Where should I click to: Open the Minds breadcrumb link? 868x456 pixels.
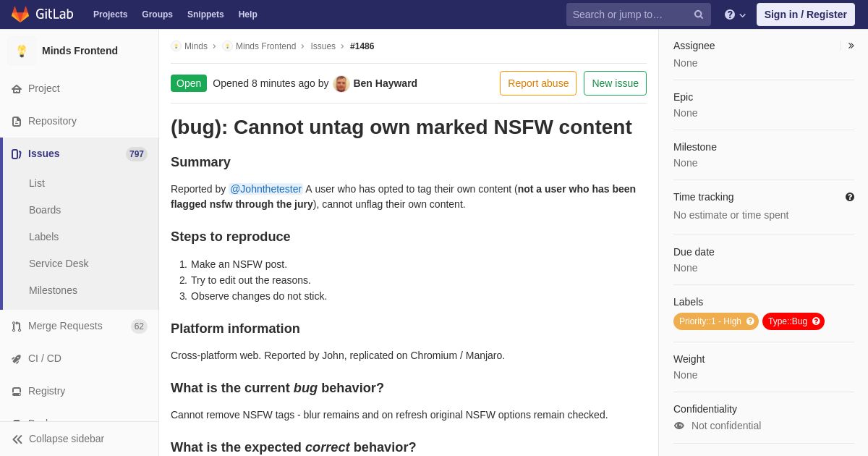pos(196,46)
